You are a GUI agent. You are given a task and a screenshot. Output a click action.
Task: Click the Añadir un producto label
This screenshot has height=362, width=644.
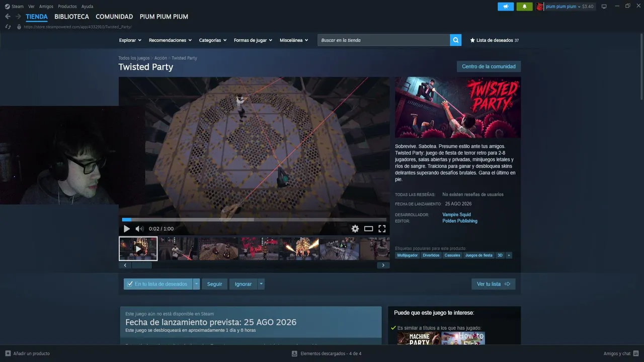point(32,353)
